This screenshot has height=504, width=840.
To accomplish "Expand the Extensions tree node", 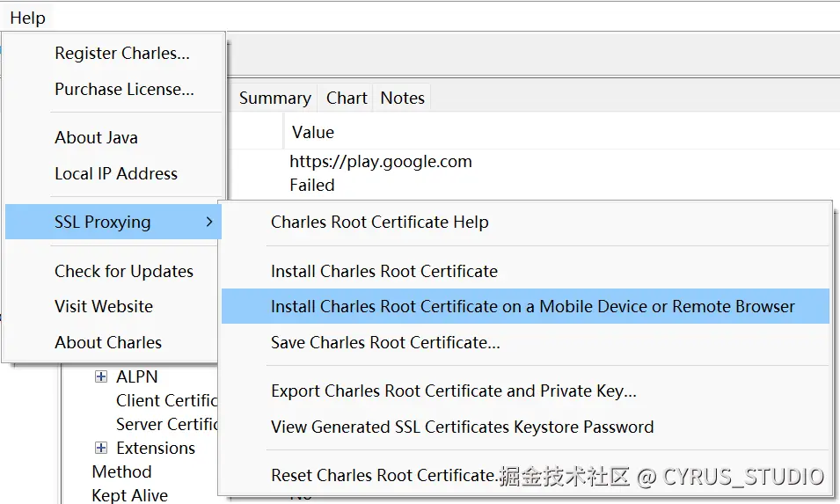I will coord(101,448).
